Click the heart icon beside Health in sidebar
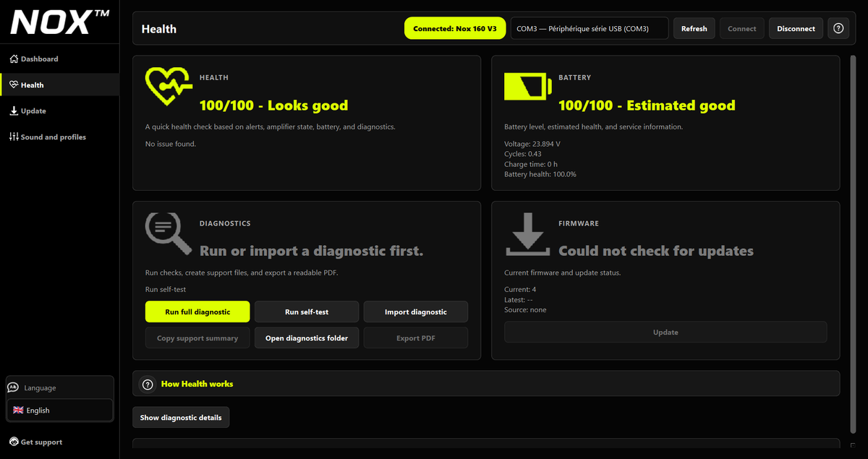 (x=14, y=85)
